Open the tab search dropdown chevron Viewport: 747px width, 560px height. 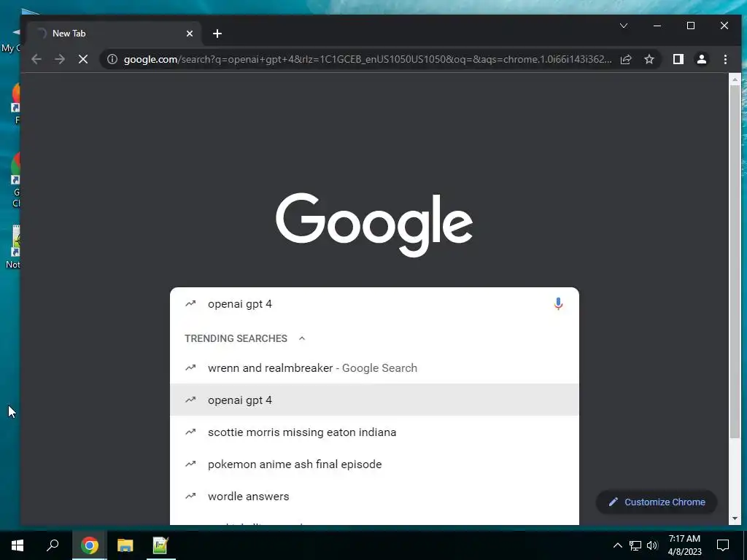tap(624, 26)
